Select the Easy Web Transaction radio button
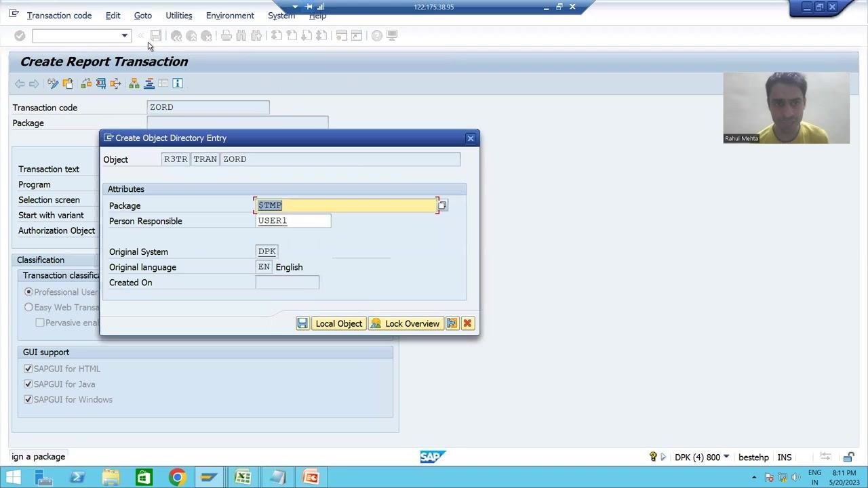This screenshot has height=488, width=868. [28, 308]
